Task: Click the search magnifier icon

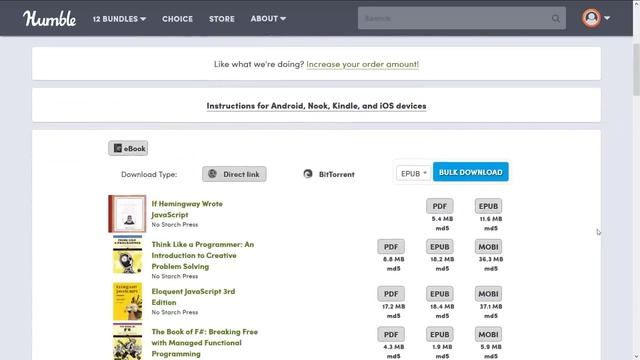Action: (x=556, y=18)
